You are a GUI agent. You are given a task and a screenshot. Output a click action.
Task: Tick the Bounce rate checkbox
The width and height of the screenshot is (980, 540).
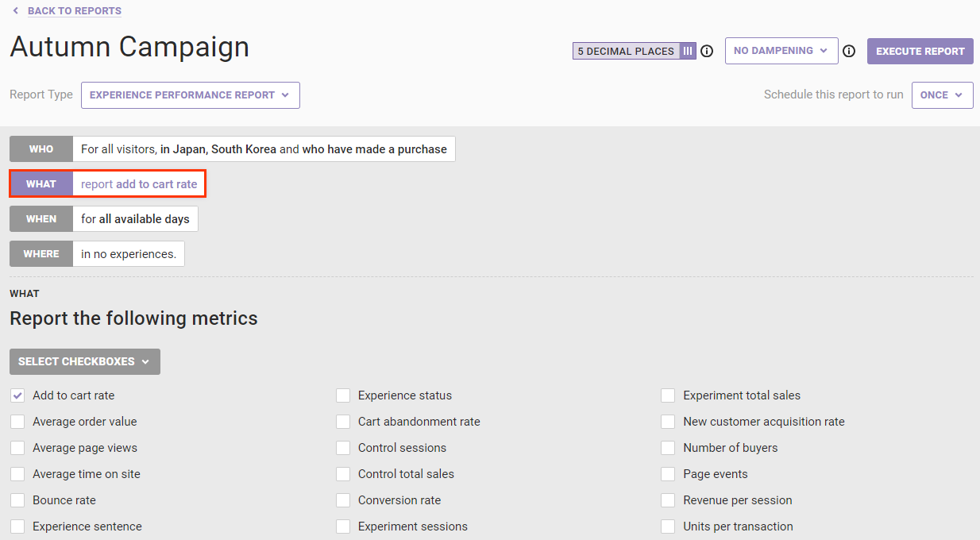(x=17, y=500)
